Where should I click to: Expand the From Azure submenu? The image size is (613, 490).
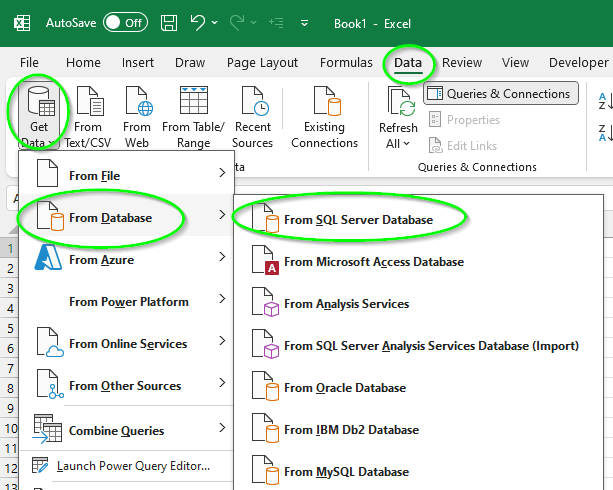tap(126, 257)
